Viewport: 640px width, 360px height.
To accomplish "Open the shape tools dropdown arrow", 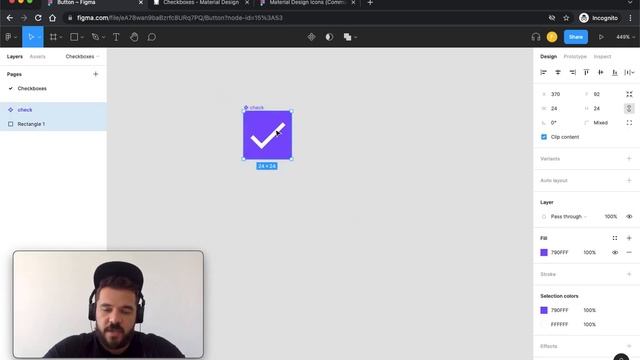I will click(82, 38).
